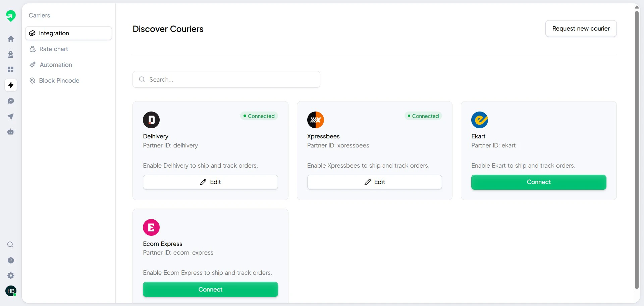Click the Discover Couriers heading
644x306 pixels.
168,29
